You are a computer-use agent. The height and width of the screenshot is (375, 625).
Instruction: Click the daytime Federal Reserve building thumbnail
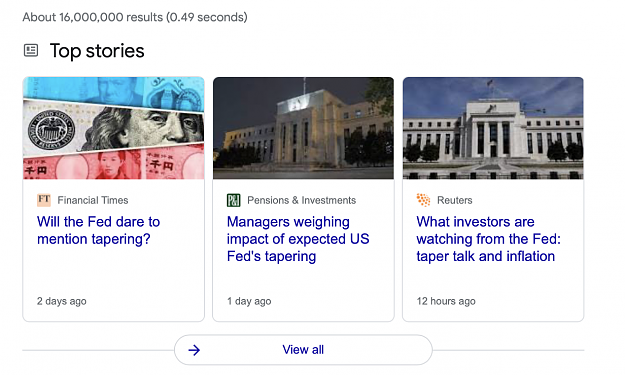(493, 128)
